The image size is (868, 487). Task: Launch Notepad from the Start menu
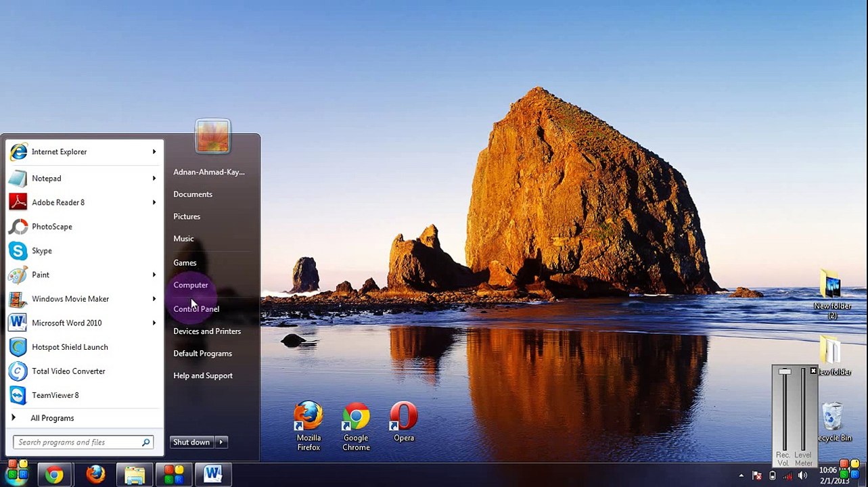pos(85,179)
